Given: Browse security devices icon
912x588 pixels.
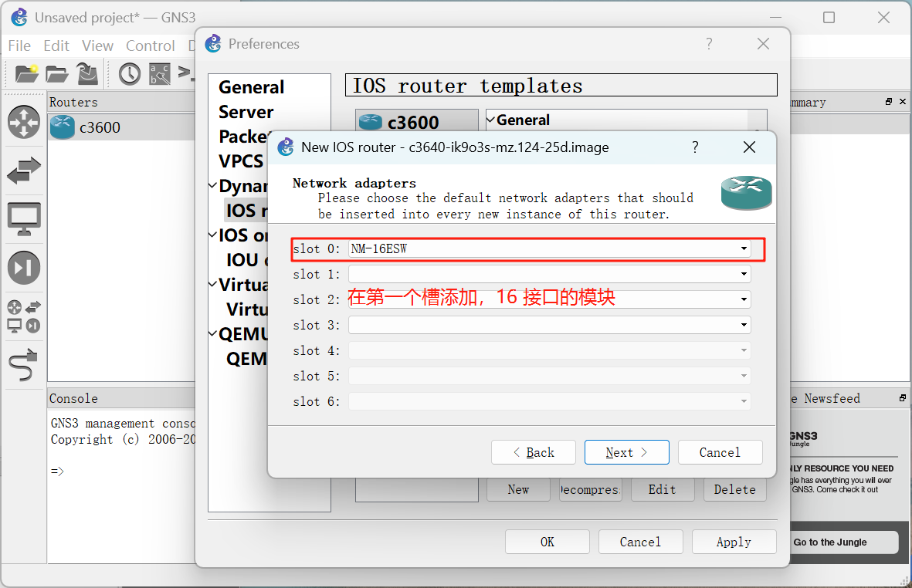Looking at the screenshot, I should pos(24,268).
